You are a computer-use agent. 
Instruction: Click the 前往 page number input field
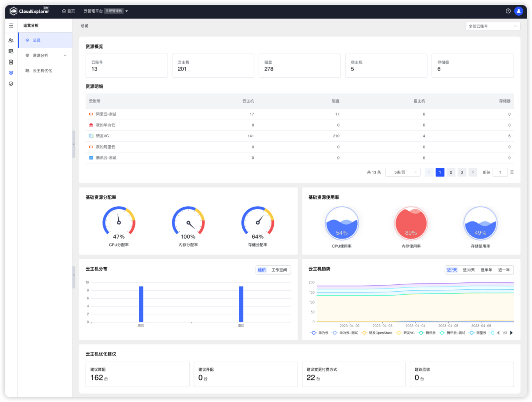pos(500,172)
